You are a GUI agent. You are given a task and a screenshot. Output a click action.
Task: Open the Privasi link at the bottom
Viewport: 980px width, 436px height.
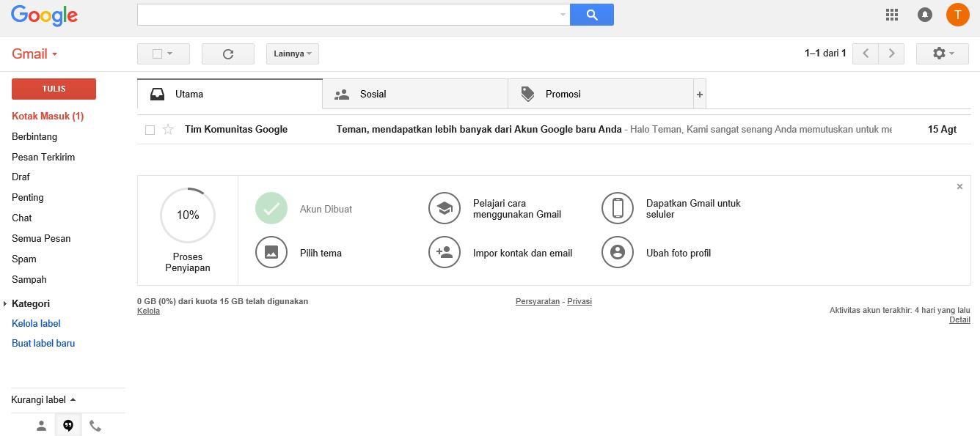click(x=579, y=300)
